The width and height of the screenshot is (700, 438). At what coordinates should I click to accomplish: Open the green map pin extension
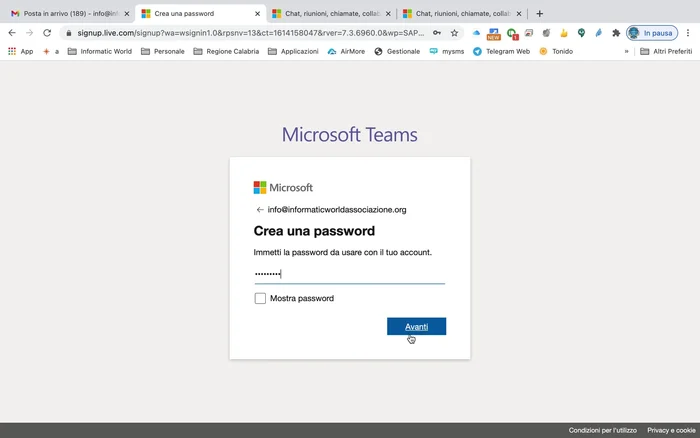click(x=581, y=33)
